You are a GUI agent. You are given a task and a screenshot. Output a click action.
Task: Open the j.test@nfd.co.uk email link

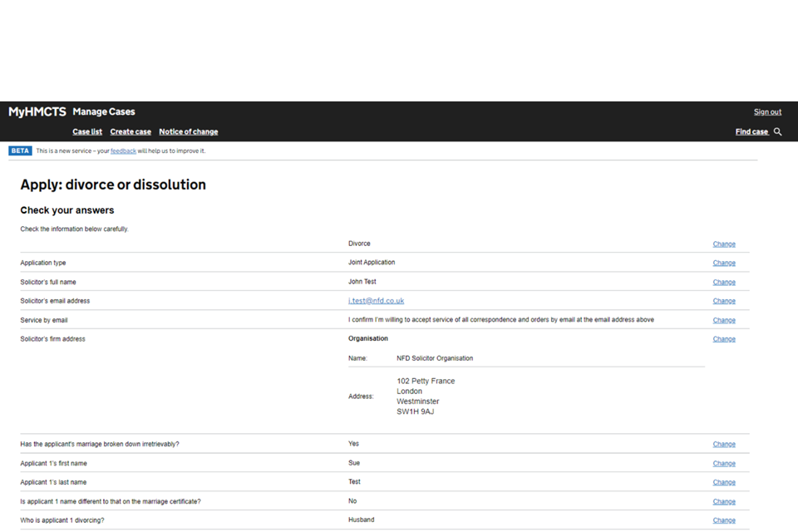[x=376, y=301]
